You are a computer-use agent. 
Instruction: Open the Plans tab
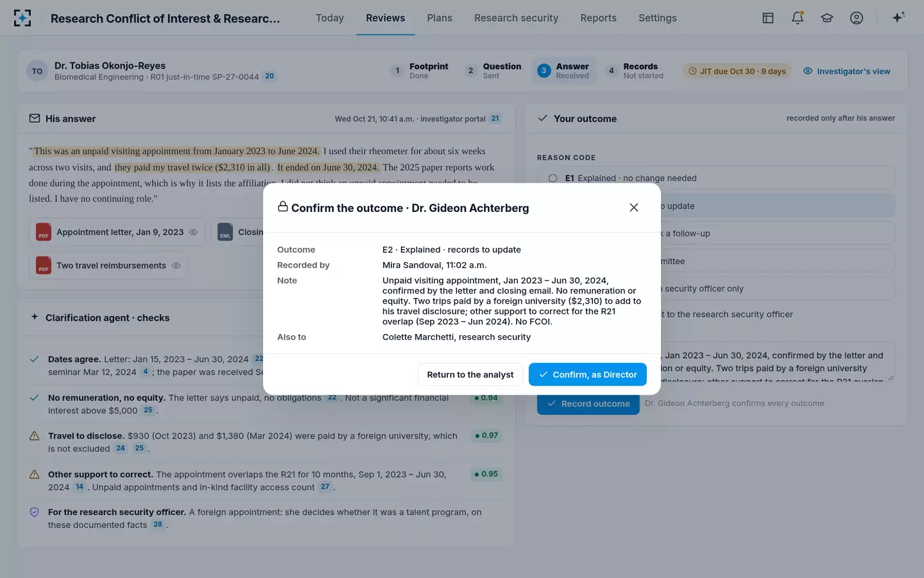pyautogui.click(x=440, y=18)
